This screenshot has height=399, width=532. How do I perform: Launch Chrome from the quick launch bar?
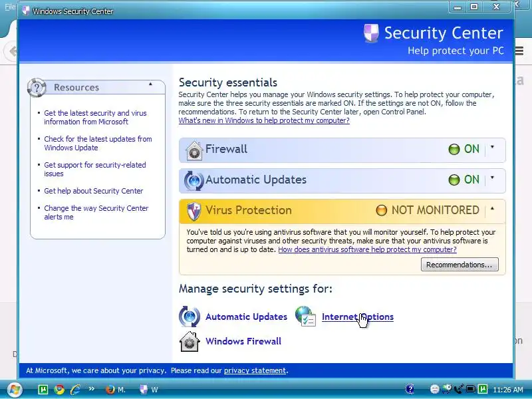tap(59, 389)
